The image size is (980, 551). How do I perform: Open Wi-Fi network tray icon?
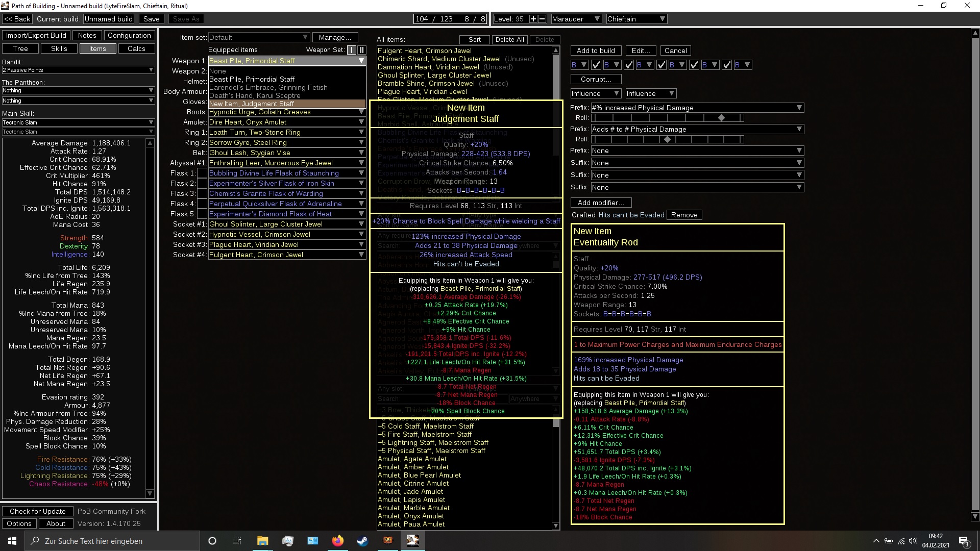901,541
